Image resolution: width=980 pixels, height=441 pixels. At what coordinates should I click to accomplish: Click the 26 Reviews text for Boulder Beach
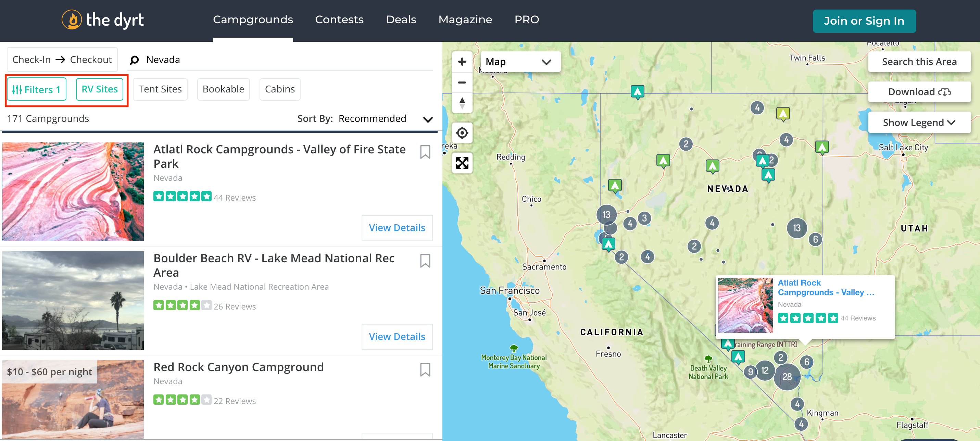pyautogui.click(x=234, y=306)
